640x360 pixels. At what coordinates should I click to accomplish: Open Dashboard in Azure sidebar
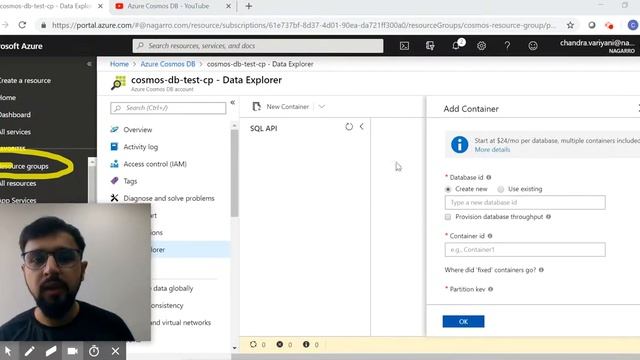(16, 115)
